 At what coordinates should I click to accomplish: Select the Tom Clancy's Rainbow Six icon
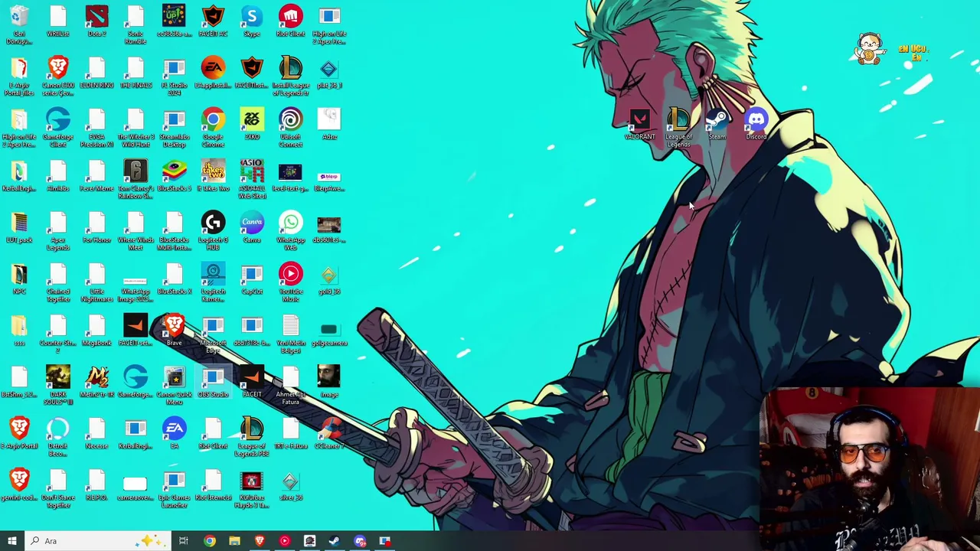point(136,179)
